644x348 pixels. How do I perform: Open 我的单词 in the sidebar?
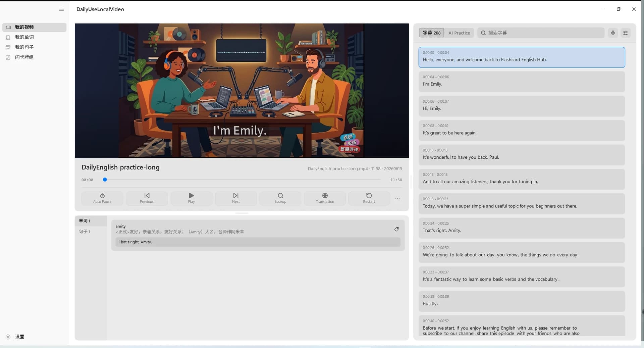click(x=34, y=37)
